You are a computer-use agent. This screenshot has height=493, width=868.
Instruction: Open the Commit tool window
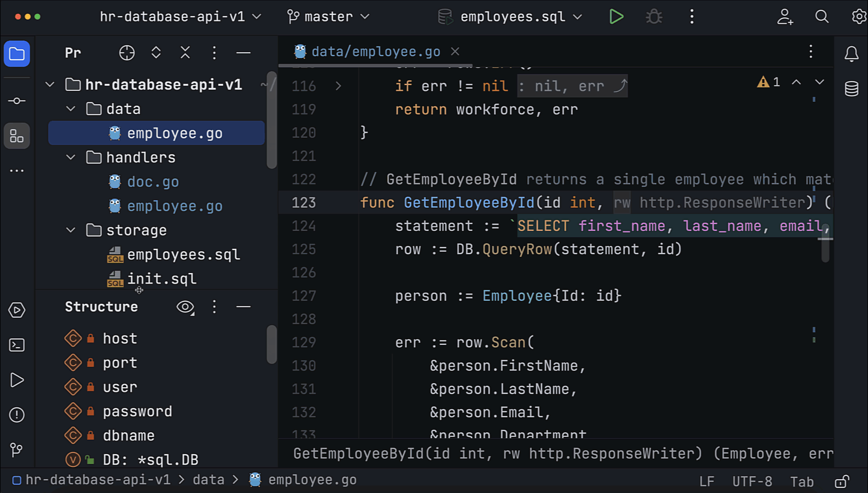pos(17,101)
